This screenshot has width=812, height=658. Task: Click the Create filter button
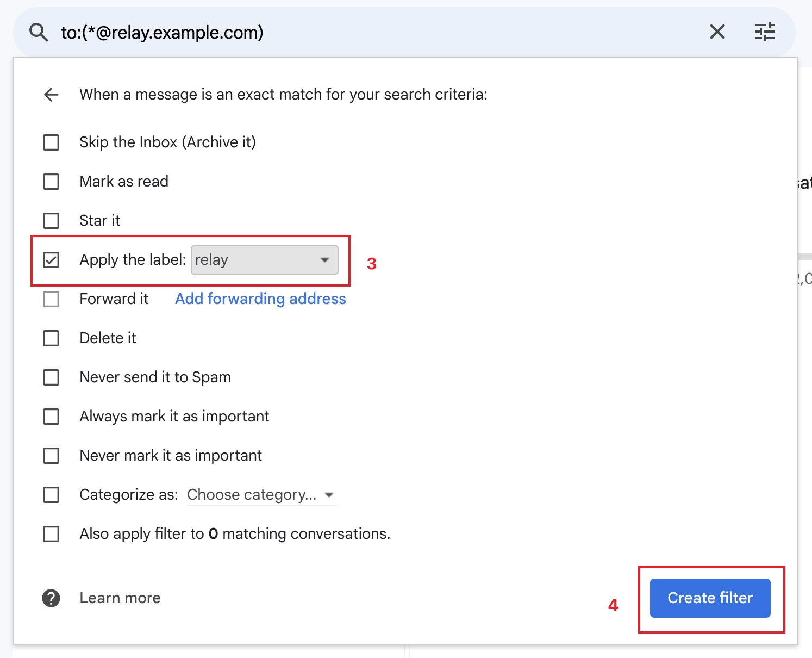coord(710,598)
